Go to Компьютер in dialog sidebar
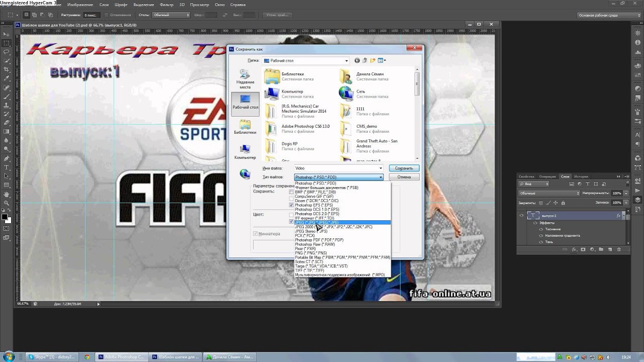Viewport: 644px width, 362px height. [245, 151]
